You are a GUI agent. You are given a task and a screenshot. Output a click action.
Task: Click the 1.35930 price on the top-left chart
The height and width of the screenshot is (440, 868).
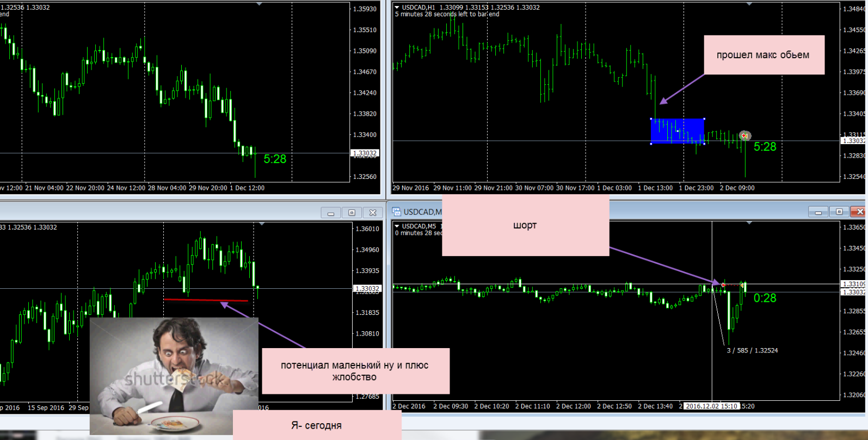(365, 9)
